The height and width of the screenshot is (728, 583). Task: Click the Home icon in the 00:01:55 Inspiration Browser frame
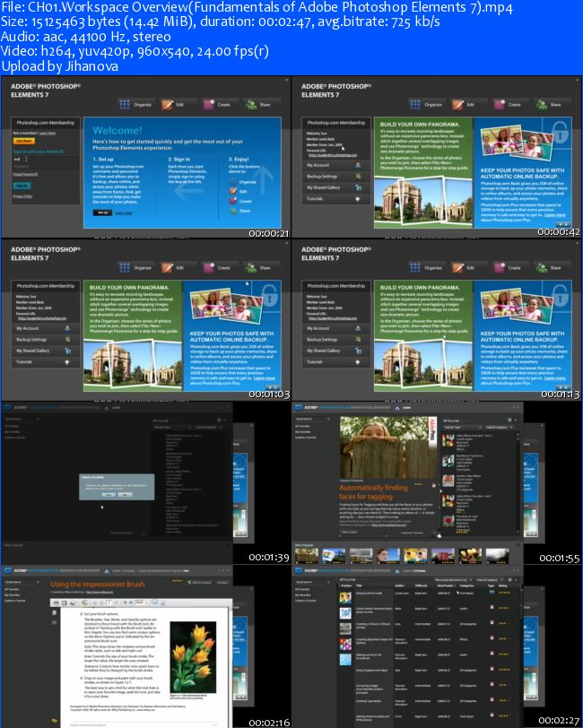pyautogui.click(x=397, y=408)
